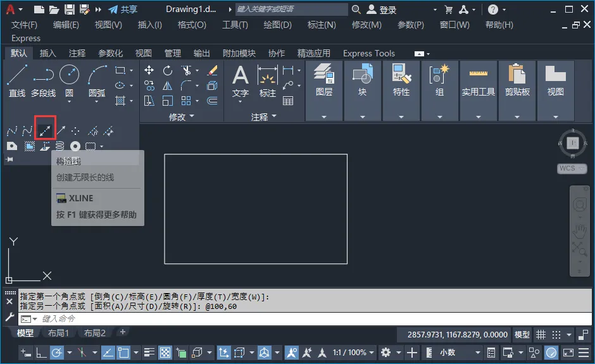Click the highlighted construction line (XLINE) icon
The image size is (595, 364).
click(45, 131)
